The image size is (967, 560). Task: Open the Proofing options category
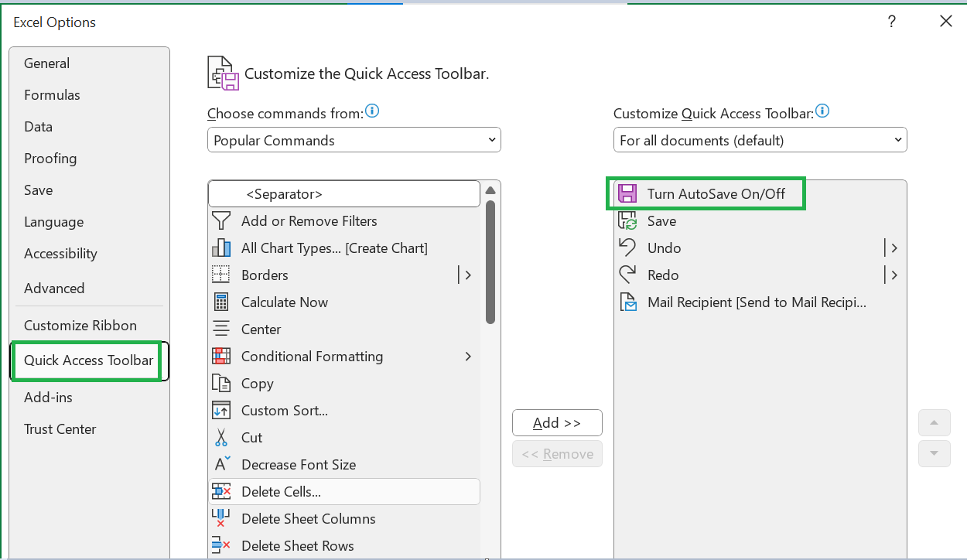pos(89,159)
